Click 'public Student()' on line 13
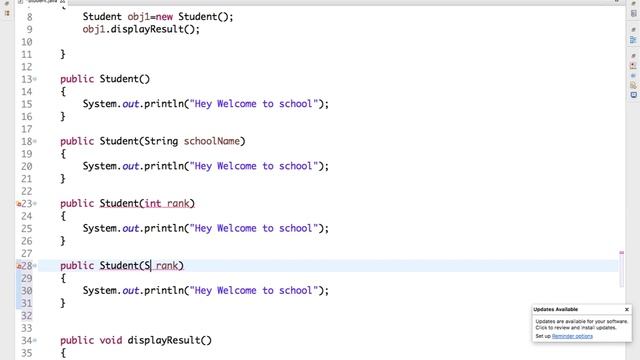Screen dimensions: 640x360 coord(105,79)
